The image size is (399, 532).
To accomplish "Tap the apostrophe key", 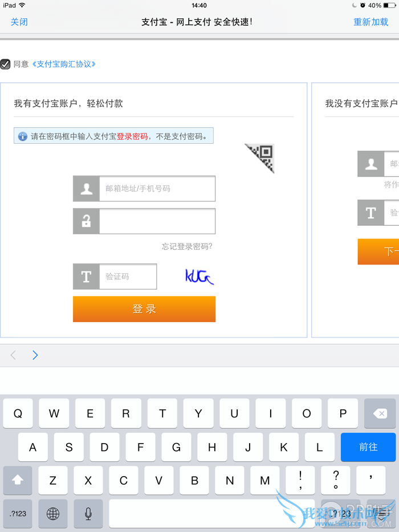I will (x=371, y=480).
